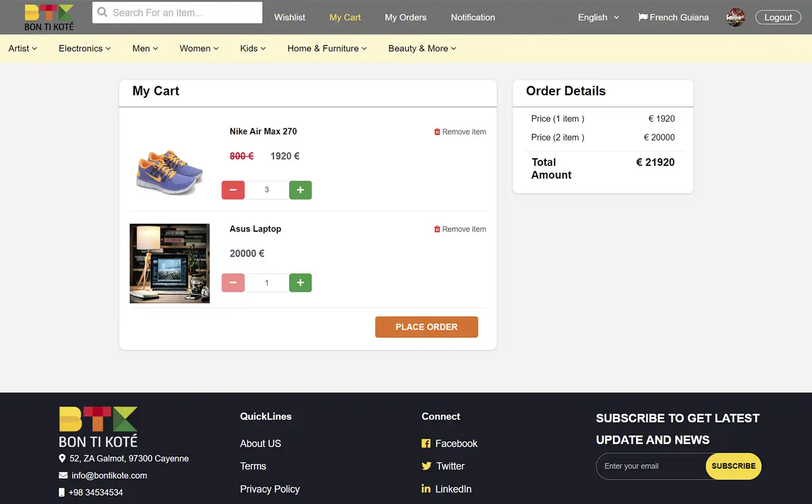
Task: Open the English language dropdown
Action: tap(598, 17)
